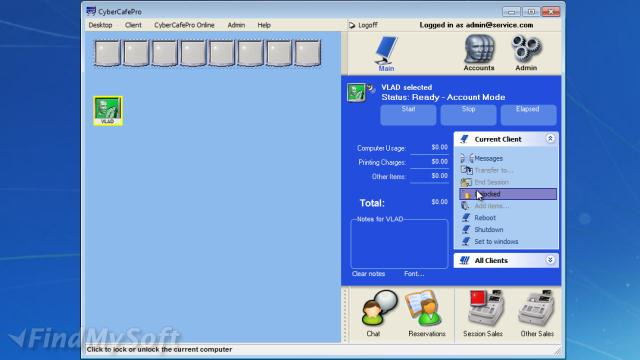This screenshot has height=360, width=640.
Task: Open the Desktop menu
Action: [x=100, y=25]
